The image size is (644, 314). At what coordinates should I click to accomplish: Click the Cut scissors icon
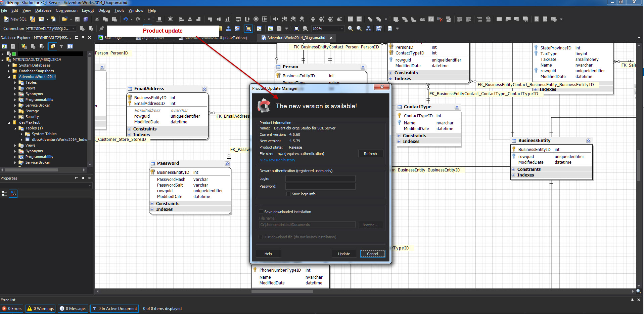pyautogui.click(x=97, y=19)
